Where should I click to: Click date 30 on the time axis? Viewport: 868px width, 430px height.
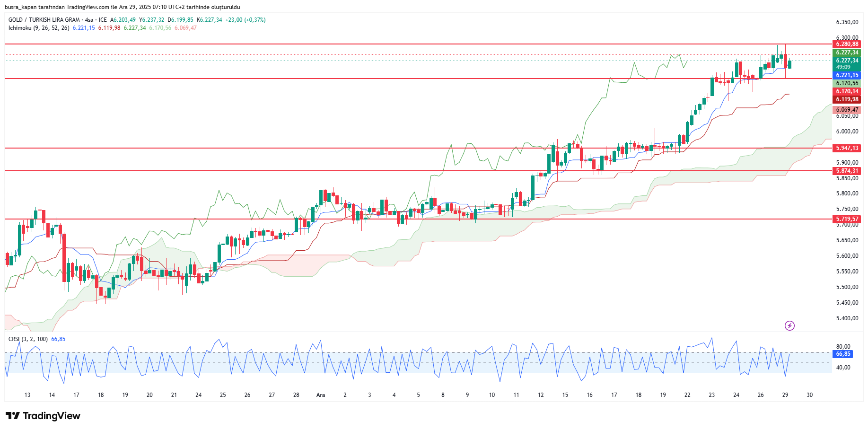[809, 395]
